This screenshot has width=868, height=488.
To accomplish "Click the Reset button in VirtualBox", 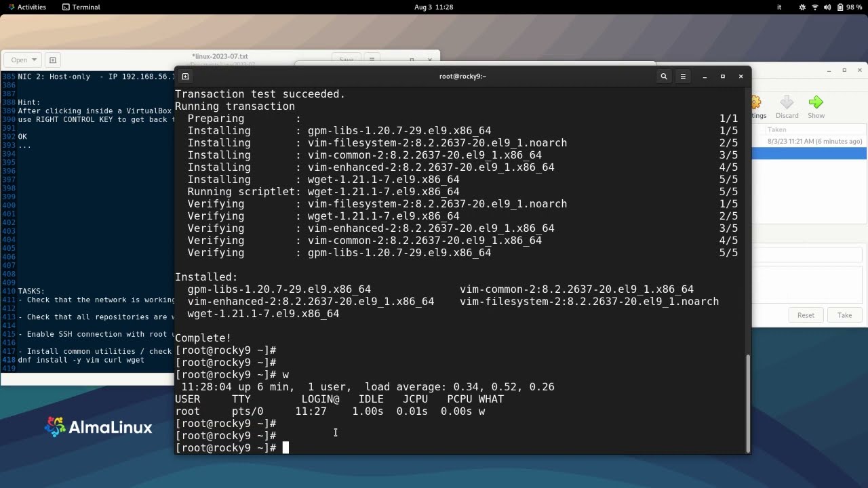I will point(806,315).
